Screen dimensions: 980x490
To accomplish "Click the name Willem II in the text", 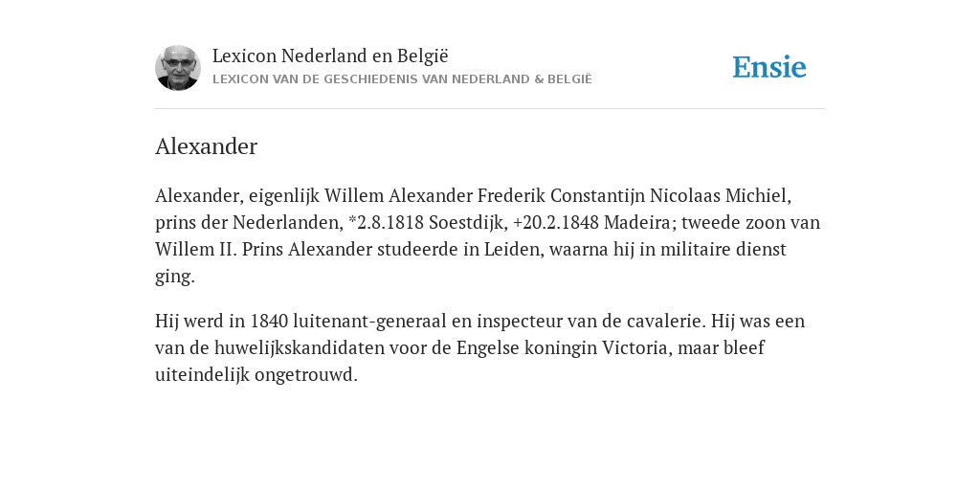I will pyautogui.click(x=195, y=250).
